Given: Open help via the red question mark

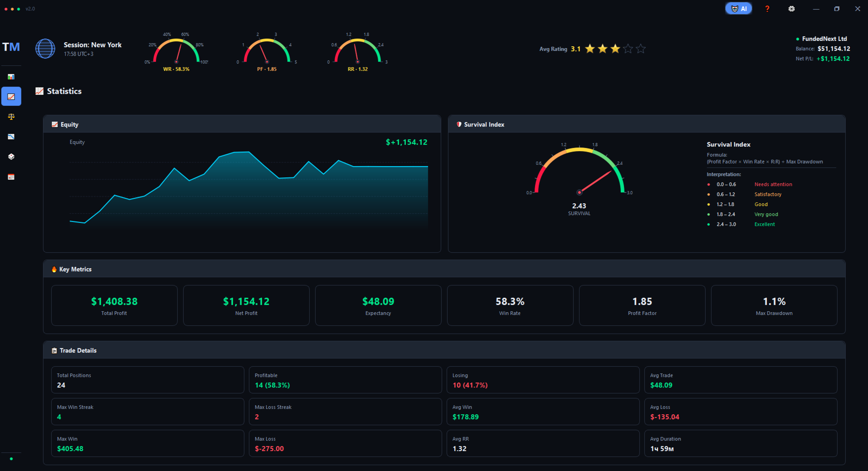Looking at the screenshot, I should click(x=767, y=9).
